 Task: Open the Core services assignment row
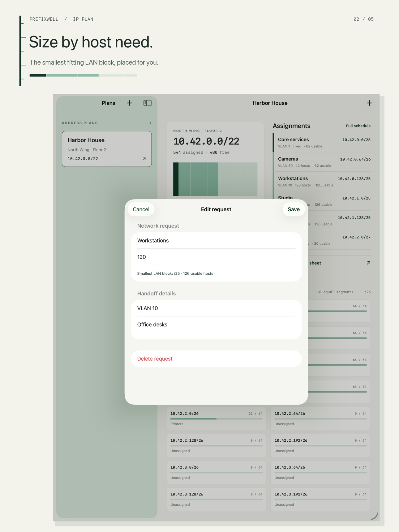click(322, 143)
